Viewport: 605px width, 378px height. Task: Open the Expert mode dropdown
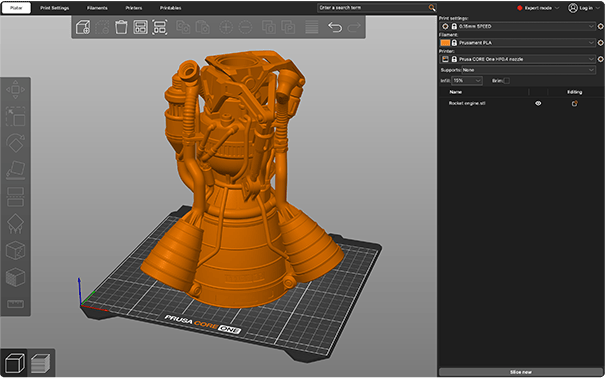538,8
